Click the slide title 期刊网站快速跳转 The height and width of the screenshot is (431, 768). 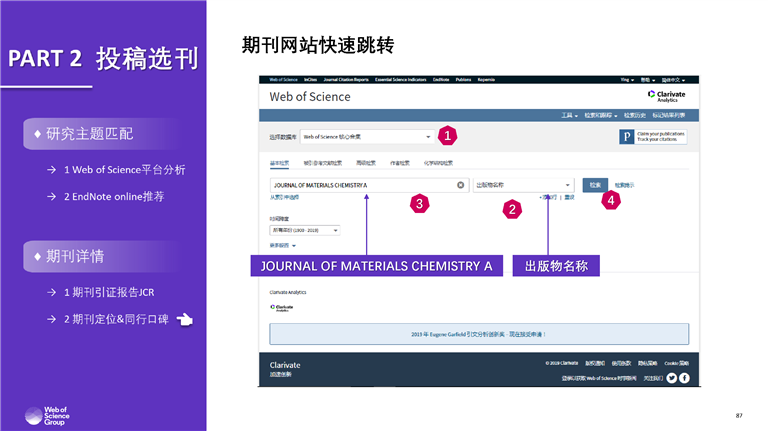[x=318, y=45]
